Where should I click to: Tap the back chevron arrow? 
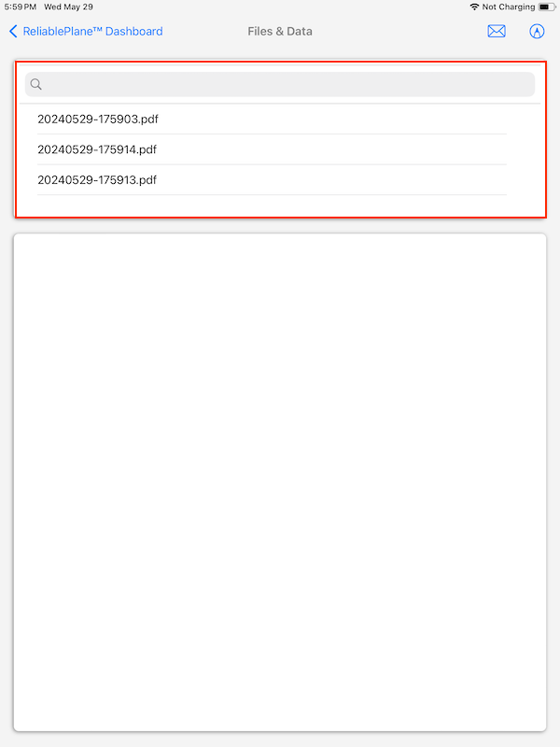13,32
